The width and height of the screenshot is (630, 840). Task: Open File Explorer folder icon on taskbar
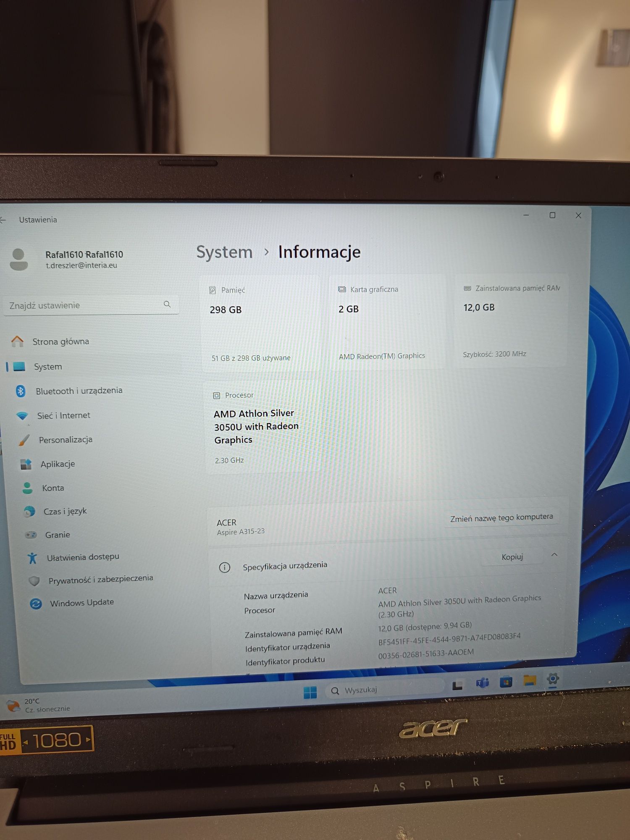tap(530, 680)
